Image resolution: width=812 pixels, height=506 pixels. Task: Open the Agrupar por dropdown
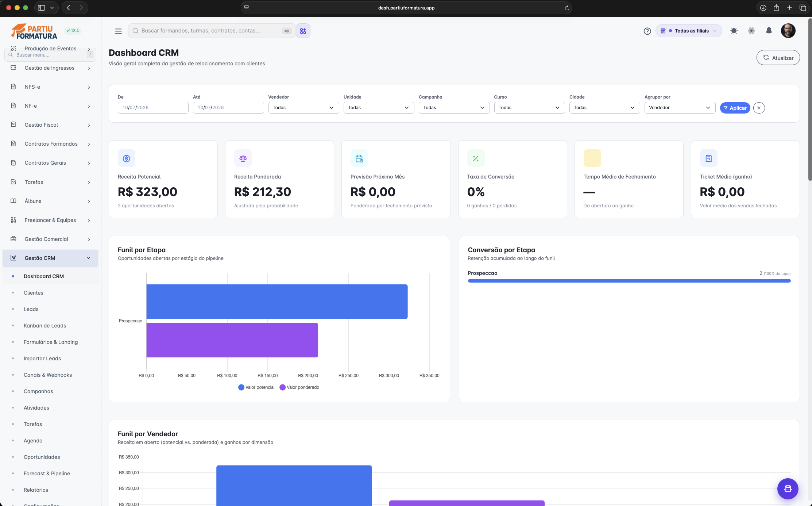point(680,108)
